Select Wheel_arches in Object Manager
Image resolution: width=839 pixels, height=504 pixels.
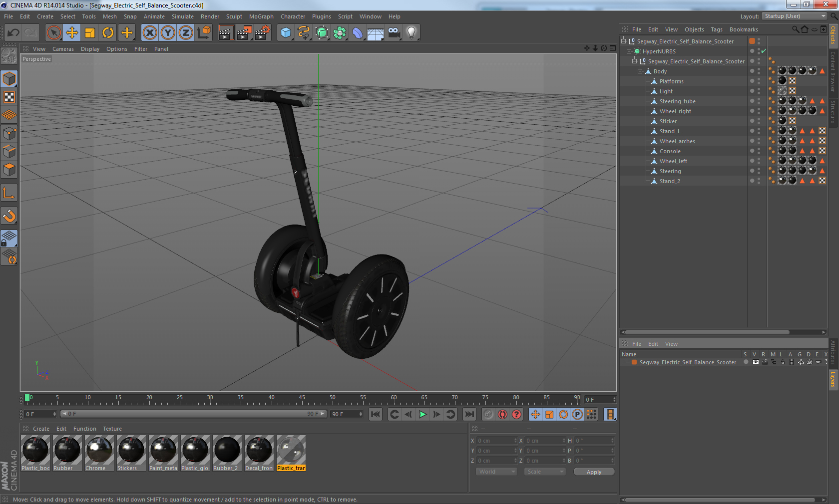point(677,141)
